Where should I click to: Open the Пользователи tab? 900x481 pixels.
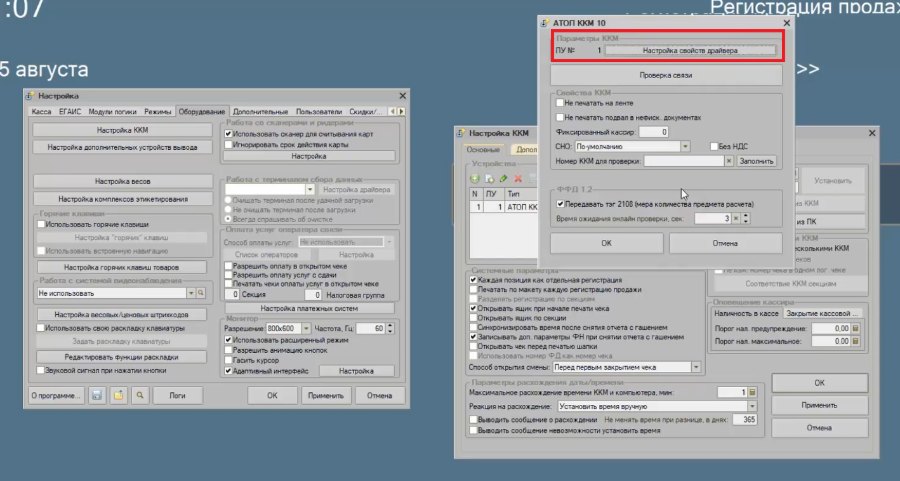click(x=319, y=112)
